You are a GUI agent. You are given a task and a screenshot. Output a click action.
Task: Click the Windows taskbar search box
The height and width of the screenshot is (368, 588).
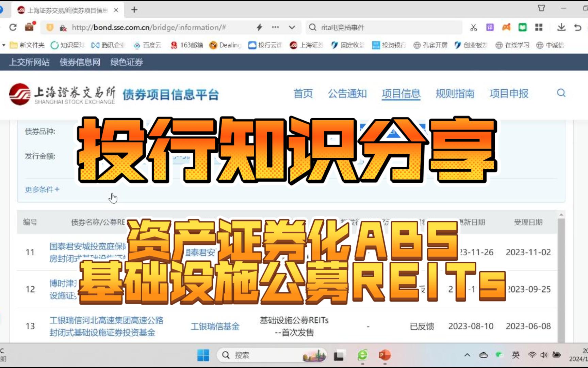click(x=272, y=355)
